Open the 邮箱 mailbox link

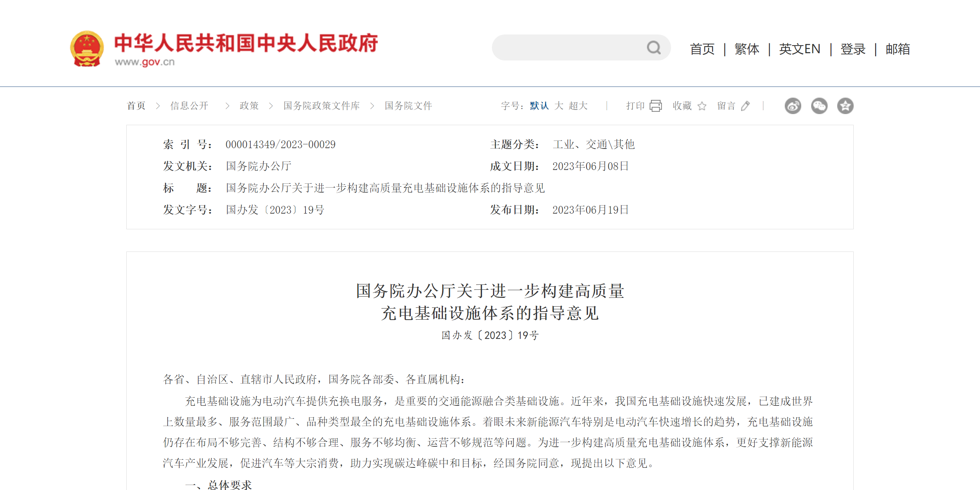click(897, 49)
